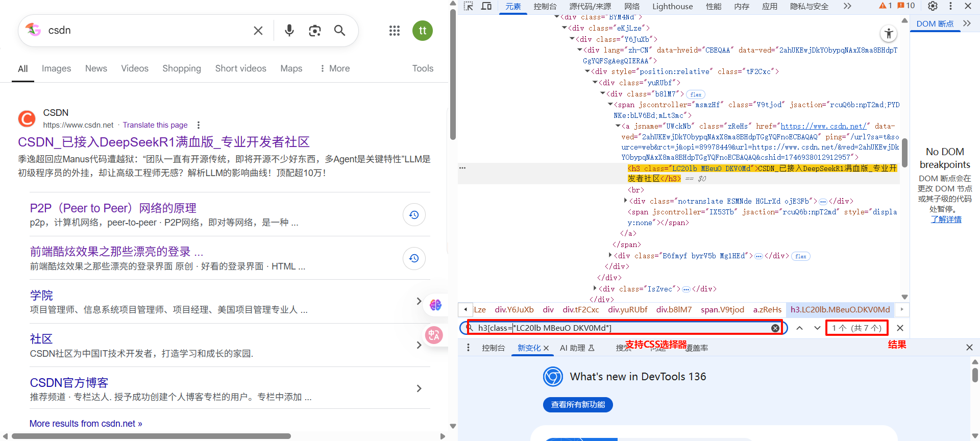Viewport: 980px width, 441px height.
Task: Expand the 学院 sitelink chevron
Action: click(419, 301)
